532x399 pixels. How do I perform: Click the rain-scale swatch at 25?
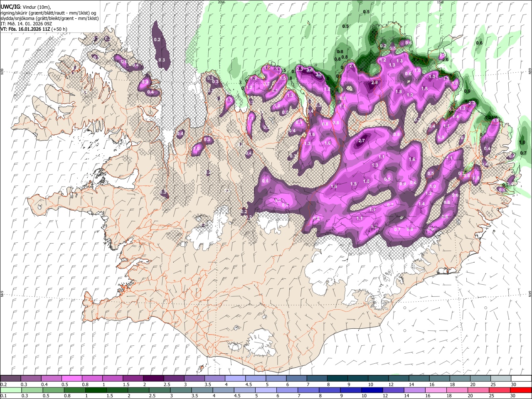coord(499,390)
